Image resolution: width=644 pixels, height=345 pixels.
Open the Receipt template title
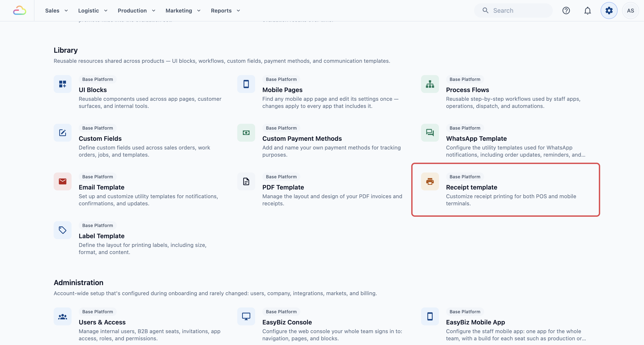click(472, 187)
